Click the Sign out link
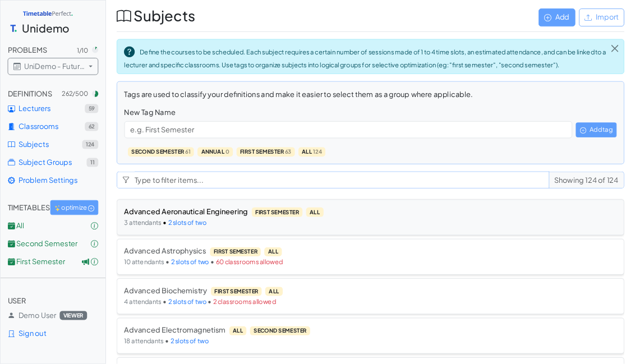Image resolution: width=635 pixels, height=364 pixels. 33,334
